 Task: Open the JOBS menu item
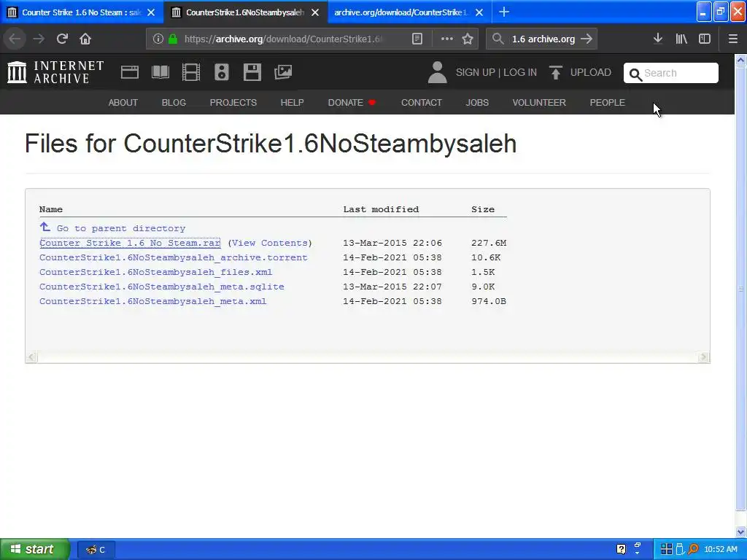[x=477, y=102]
